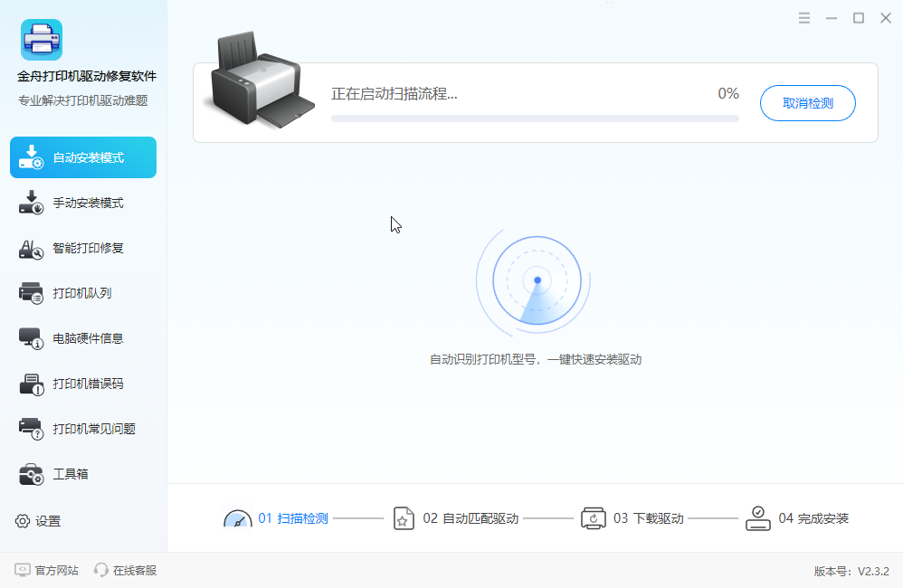Open the 打印机常见问题 FAQ icon

(x=31, y=429)
